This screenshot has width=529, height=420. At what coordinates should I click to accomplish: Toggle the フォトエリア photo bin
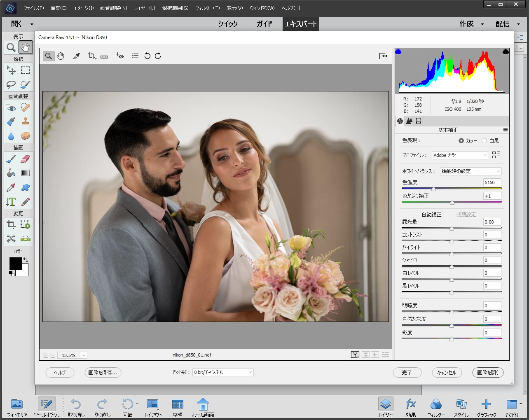(17, 407)
